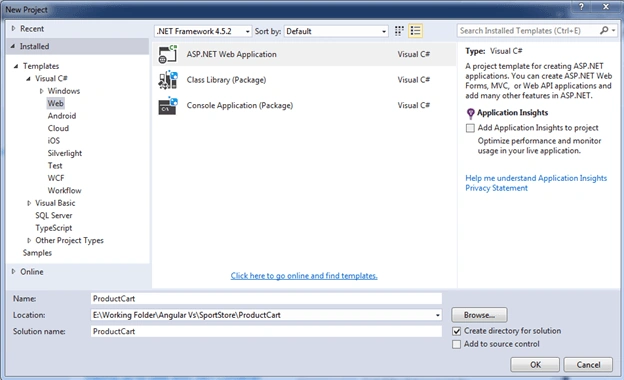
Task: Expand Other Project Types node
Action: click(29, 240)
